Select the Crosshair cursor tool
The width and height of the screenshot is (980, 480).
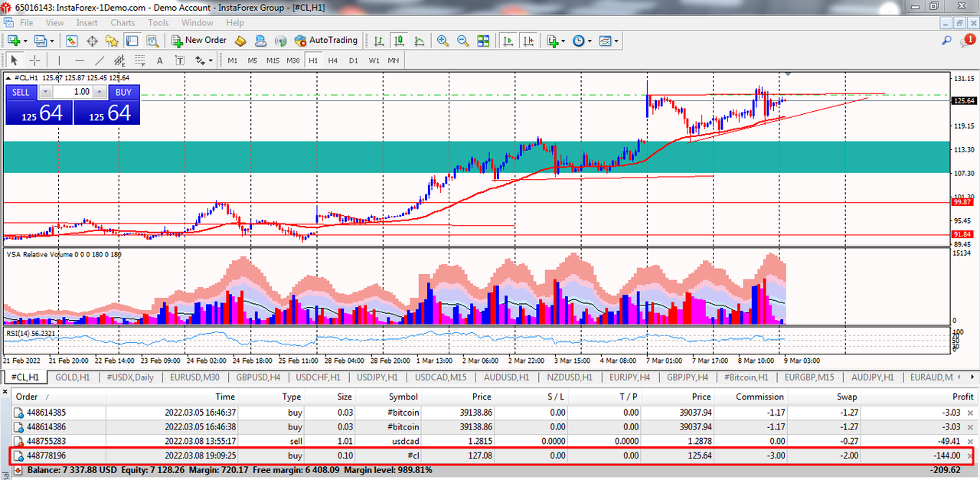coord(34,60)
